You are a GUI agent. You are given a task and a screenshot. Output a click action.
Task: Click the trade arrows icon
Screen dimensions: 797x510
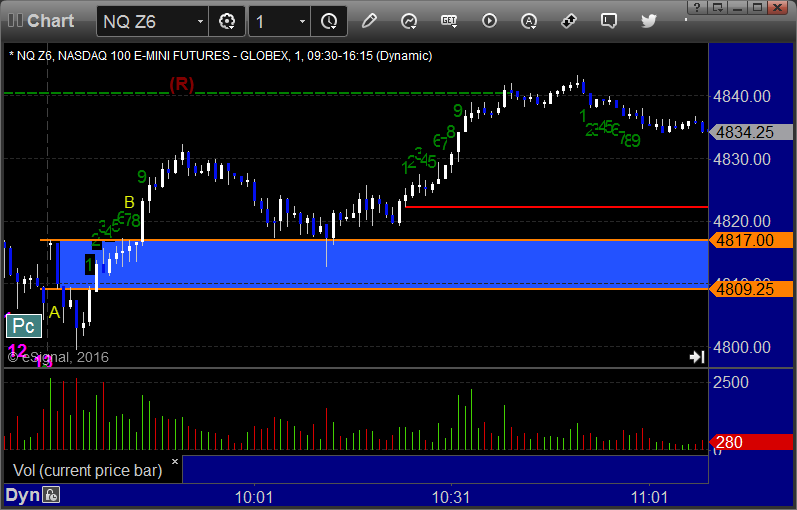click(x=569, y=21)
